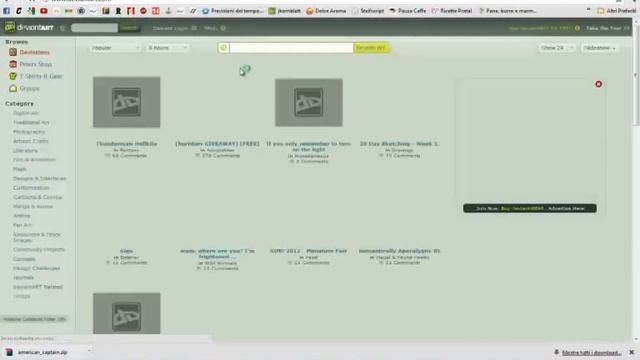Open Groups in the Browse sidebar

(24, 88)
